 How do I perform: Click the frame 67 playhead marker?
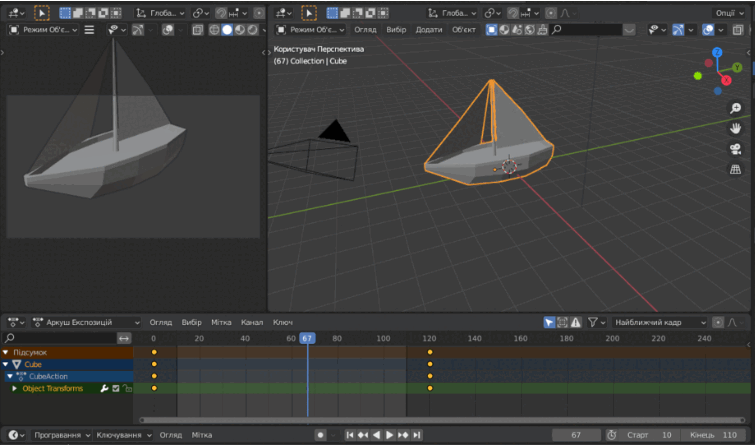click(307, 338)
